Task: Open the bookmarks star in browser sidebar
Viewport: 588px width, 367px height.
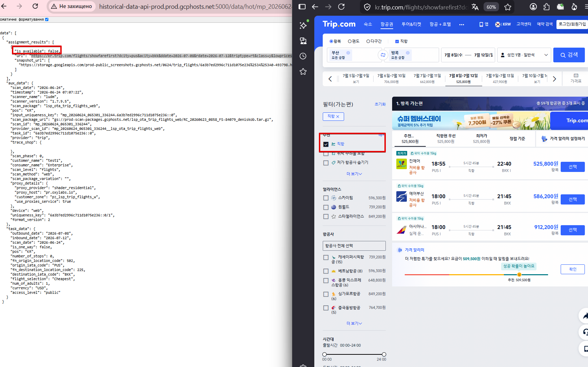Action: click(x=303, y=71)
